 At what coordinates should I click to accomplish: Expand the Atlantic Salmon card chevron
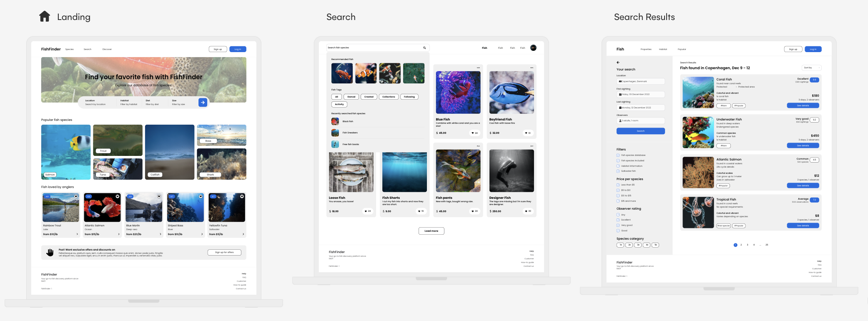[x=119, y=234]
